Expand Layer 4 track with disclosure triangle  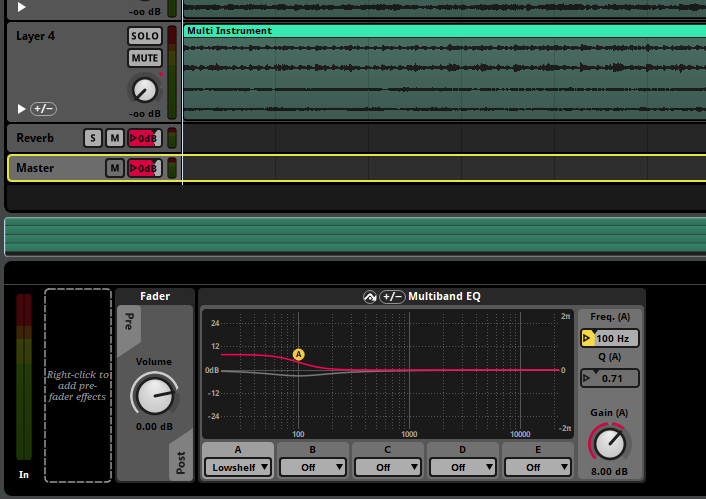click(x=22, y=108)
